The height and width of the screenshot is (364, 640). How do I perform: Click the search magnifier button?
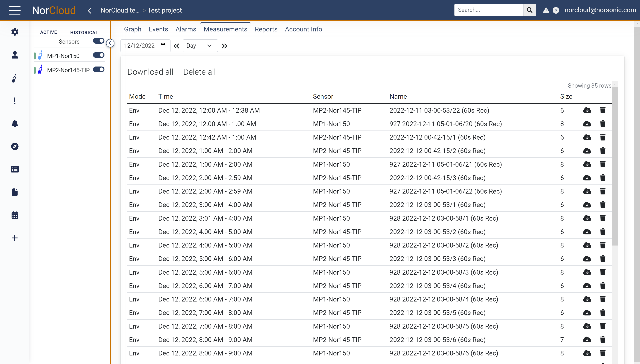pyautogui.click(x=529, y=10)
